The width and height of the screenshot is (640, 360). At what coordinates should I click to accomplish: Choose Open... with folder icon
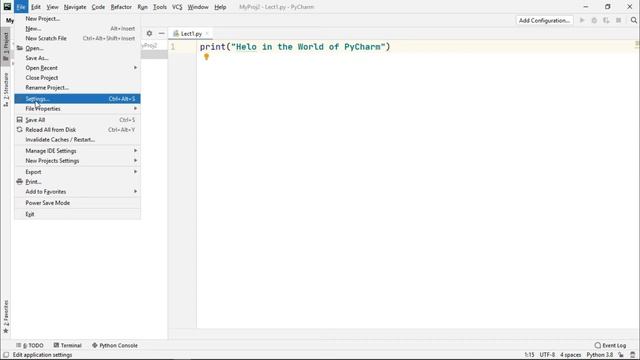tap(78, 48)
